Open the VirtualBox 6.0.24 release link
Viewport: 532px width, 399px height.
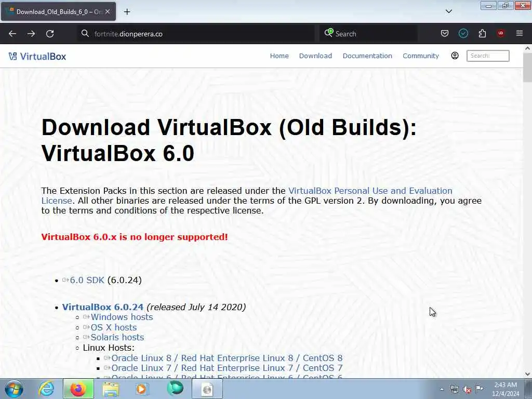[x=102, y=307]
